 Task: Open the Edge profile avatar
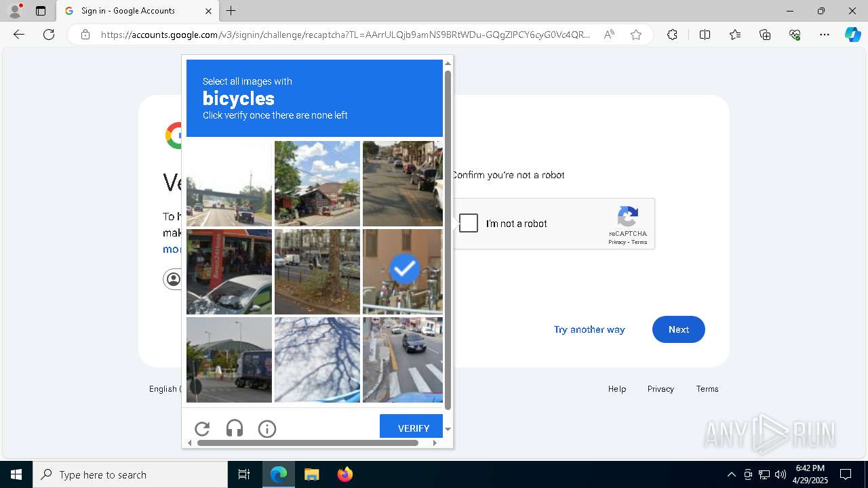click(x=15, y=11)
